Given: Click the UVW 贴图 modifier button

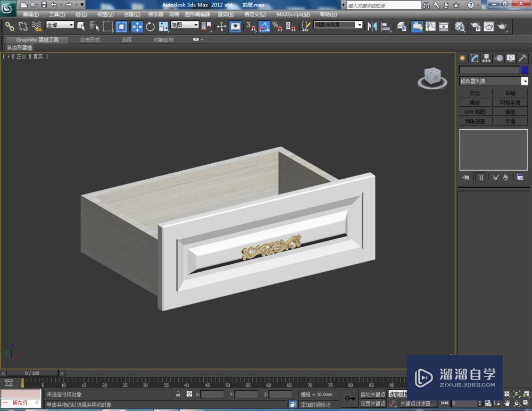Looking at the screenshot, I should pyautogui.click(x=474, y=112).
